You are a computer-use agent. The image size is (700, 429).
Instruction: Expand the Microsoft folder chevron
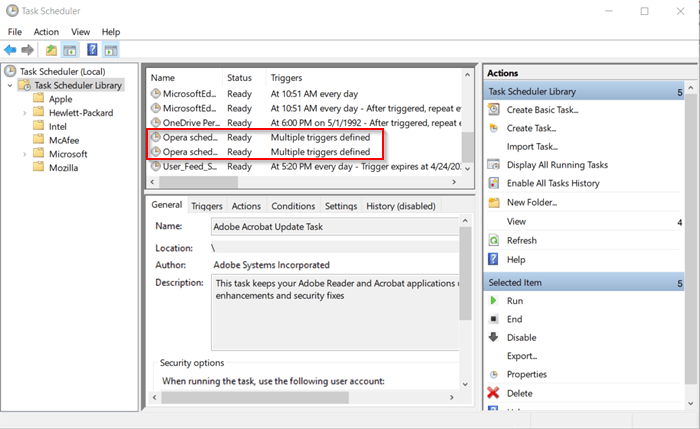(25, 154)
